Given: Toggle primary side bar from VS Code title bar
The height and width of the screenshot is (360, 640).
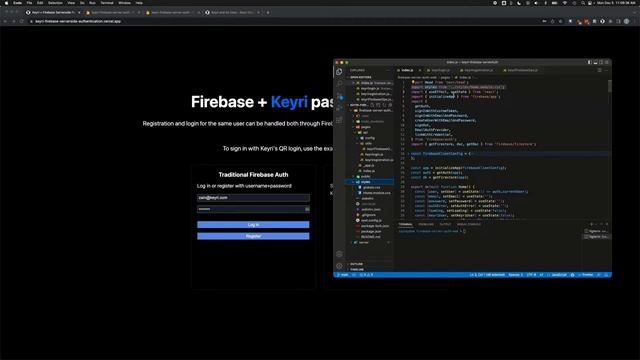Looking at the screenshot, I should 590,62.
